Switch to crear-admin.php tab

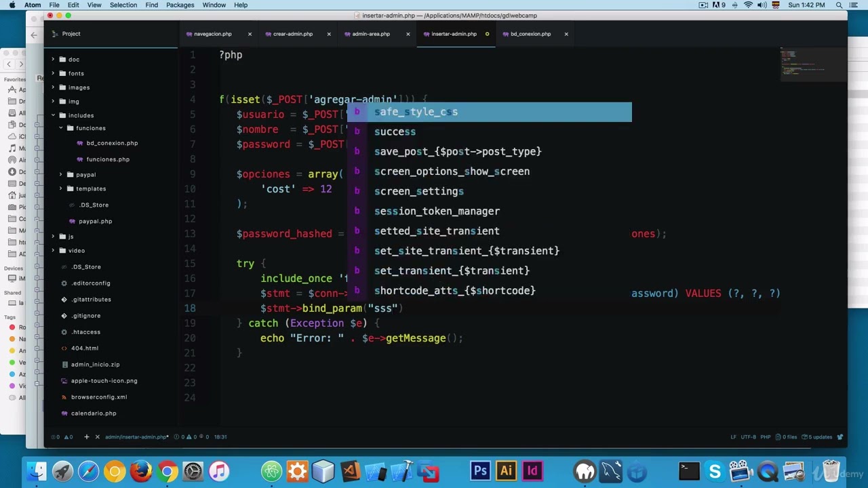[x=292, y=34]
